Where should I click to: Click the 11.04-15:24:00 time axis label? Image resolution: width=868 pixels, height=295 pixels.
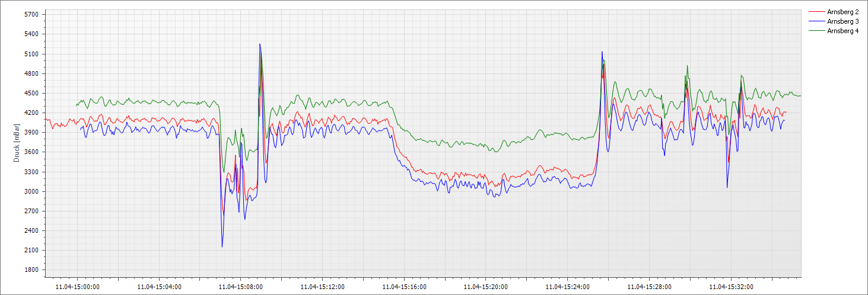coord(567,287)
